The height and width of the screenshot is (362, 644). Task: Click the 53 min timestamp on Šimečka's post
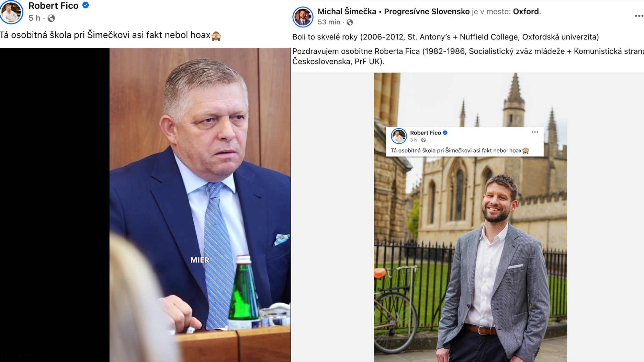tap(329, 22)
